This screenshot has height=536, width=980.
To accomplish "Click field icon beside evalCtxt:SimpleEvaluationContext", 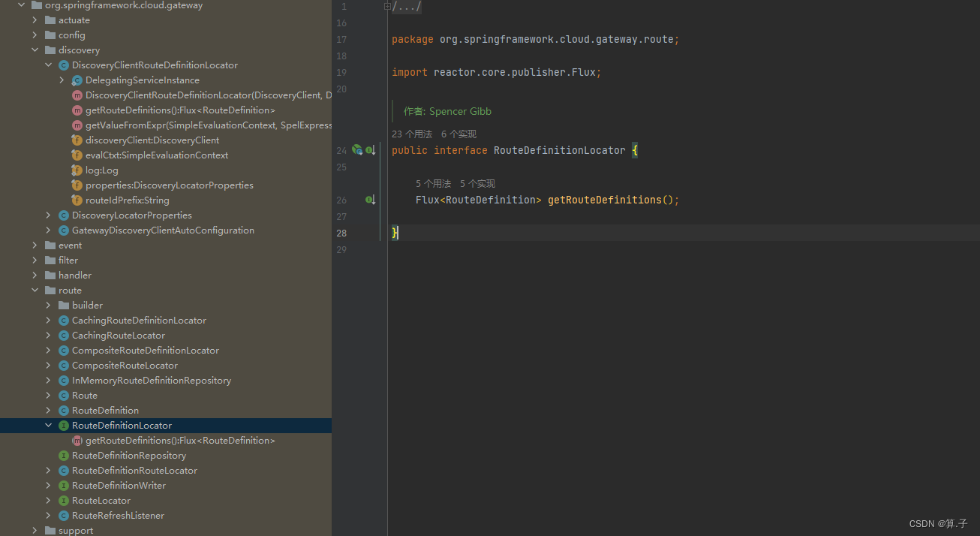I will [77, 155].
